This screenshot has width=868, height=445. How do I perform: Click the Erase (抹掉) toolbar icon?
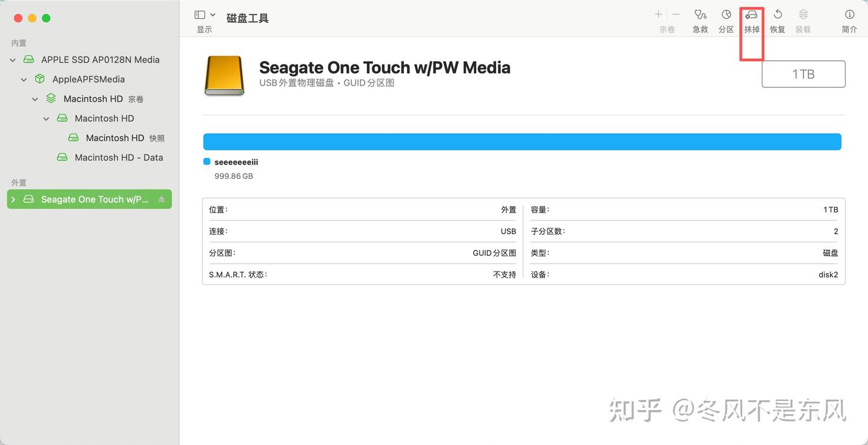(x=752, y=14)
